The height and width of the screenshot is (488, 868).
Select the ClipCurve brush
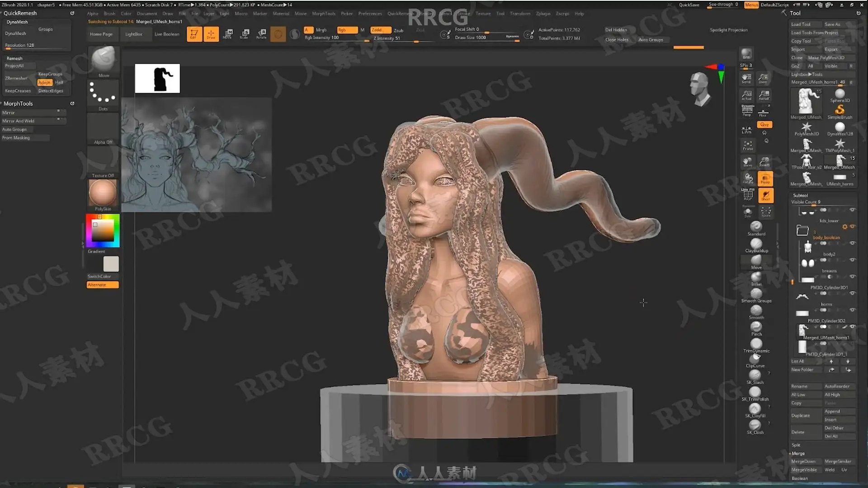point(755,361)
